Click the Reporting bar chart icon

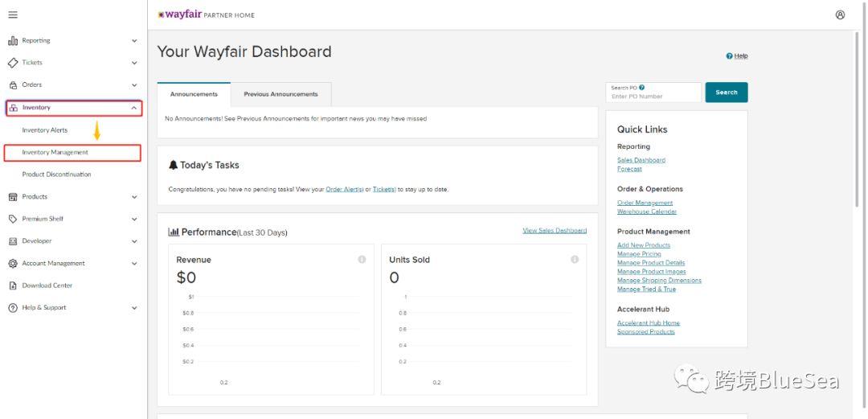[x=13, y=40]
